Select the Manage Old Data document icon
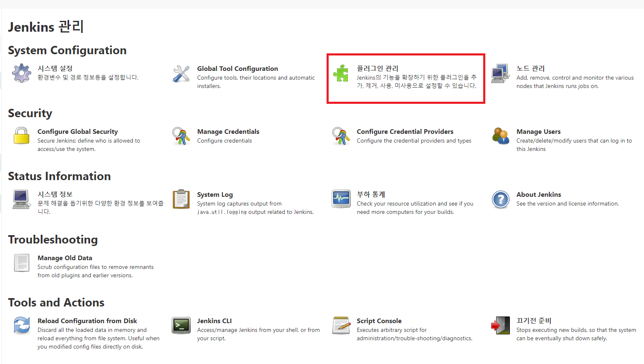This screenshot has width=644, height=364. click(x=22, y=263)
